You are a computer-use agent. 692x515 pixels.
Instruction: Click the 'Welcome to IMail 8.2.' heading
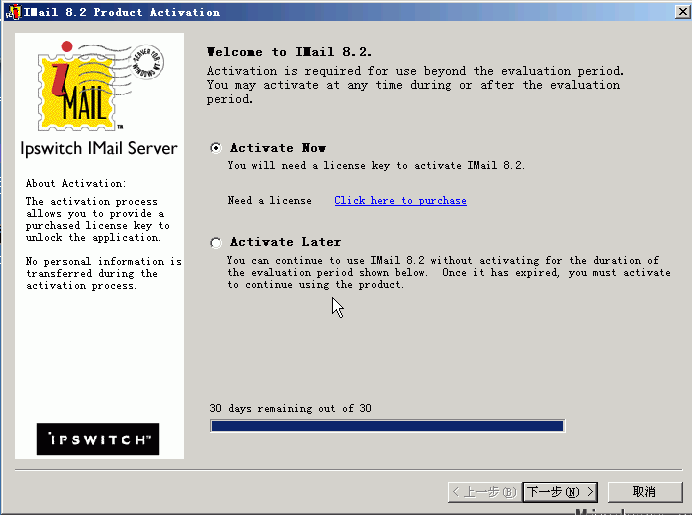[289, 52]
